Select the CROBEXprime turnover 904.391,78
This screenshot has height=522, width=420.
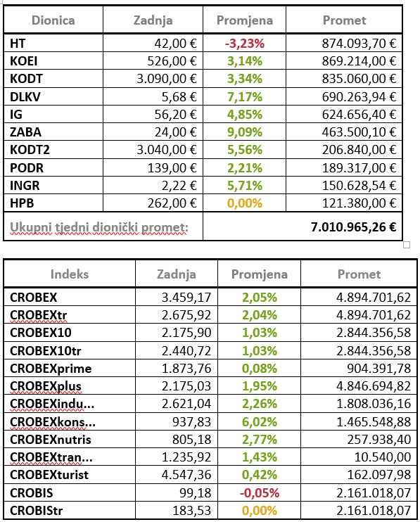379,369
